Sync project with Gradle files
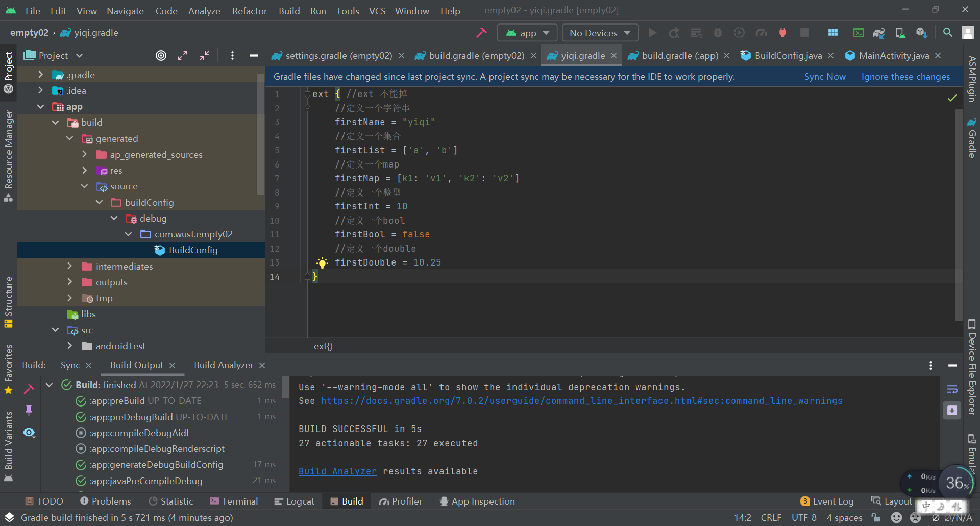The width and height of the screenshot is (980, 526). (x=879, y=32)
